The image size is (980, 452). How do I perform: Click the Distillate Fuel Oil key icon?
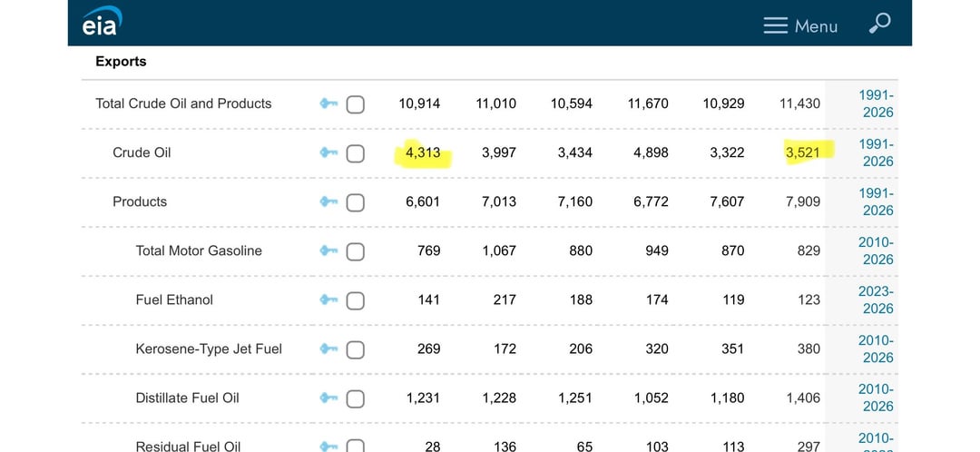[328, 398]
